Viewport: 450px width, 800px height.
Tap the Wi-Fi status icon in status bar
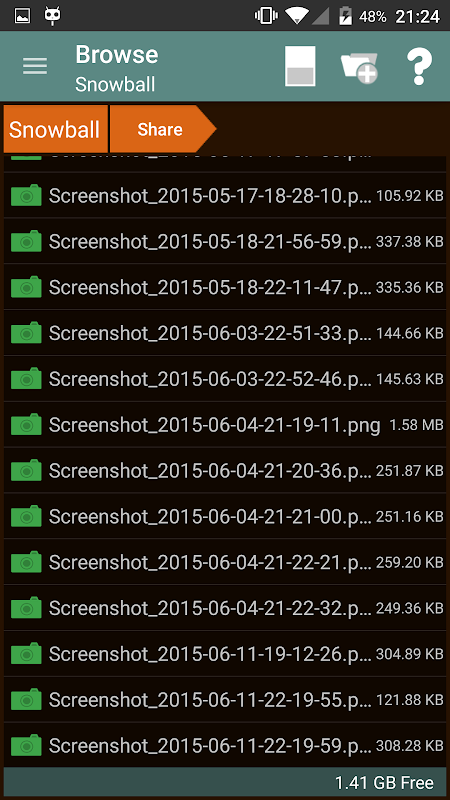pos(296,16)
